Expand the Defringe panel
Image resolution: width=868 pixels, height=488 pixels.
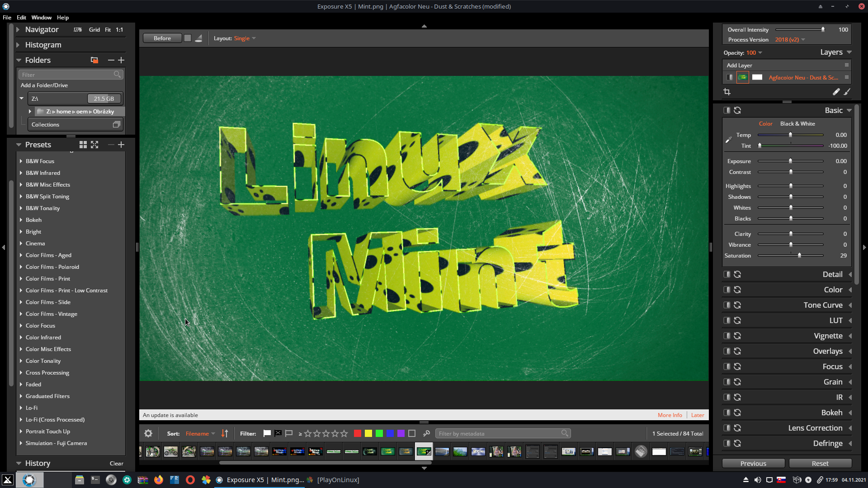pos(850,443)
